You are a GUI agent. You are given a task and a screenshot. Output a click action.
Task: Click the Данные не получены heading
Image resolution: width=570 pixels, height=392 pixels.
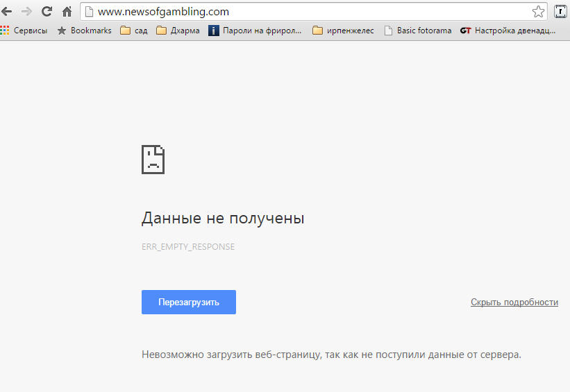[223, 219]
